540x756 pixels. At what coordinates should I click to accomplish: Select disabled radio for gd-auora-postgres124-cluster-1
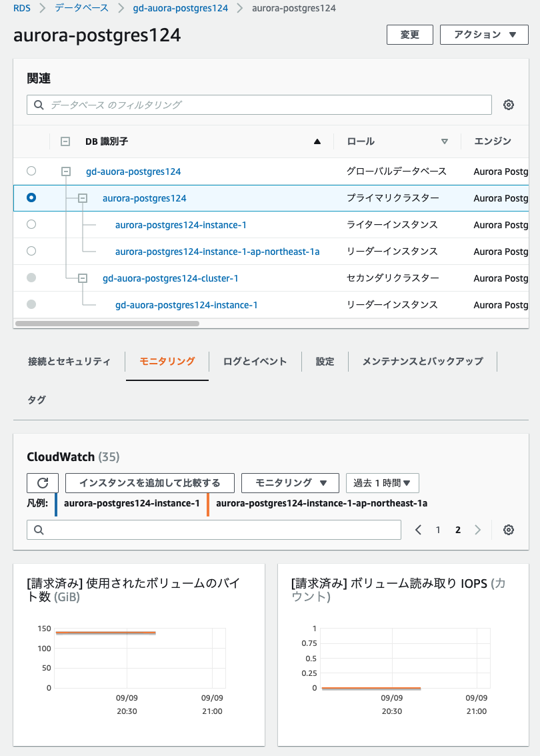tap(31, 278)
